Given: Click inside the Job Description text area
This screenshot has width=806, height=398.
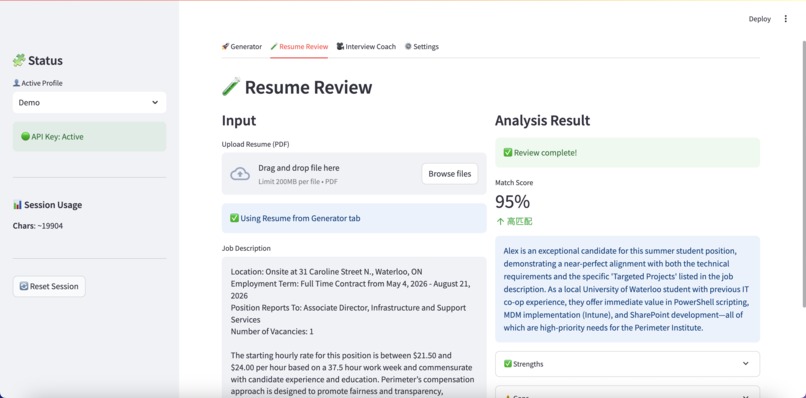Looking at the screenshot, I should 354,327.
